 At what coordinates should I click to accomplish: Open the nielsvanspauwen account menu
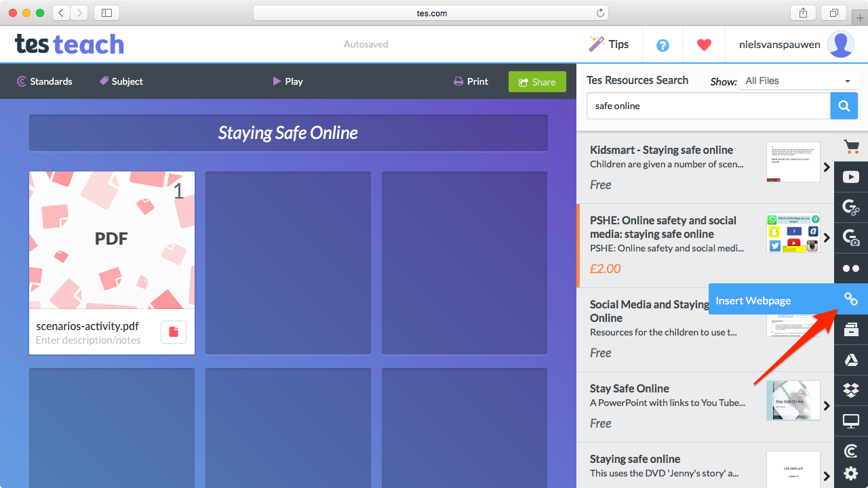(x=780, y=45)
